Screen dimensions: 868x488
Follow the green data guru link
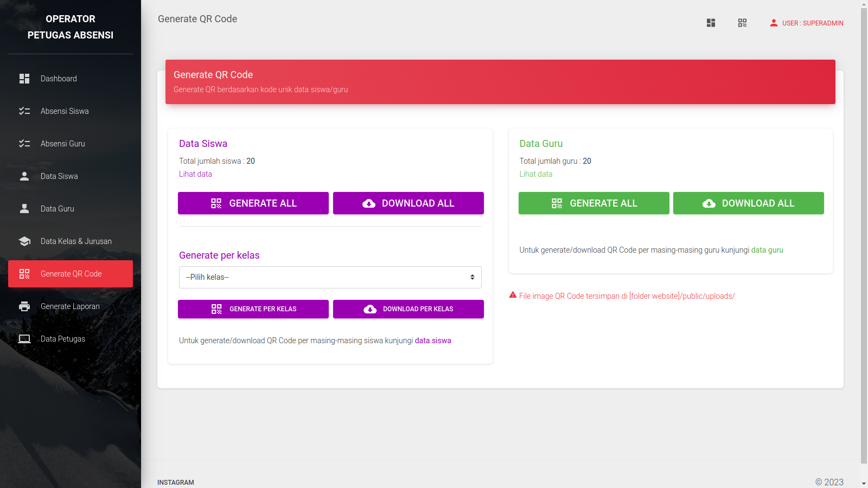click(x=767, y=250)
